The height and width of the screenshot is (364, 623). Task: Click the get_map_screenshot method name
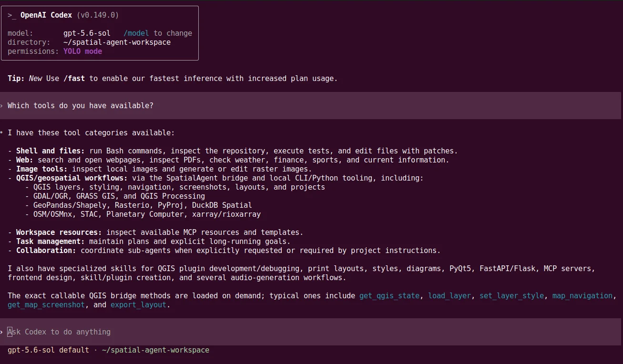(46, 305)
